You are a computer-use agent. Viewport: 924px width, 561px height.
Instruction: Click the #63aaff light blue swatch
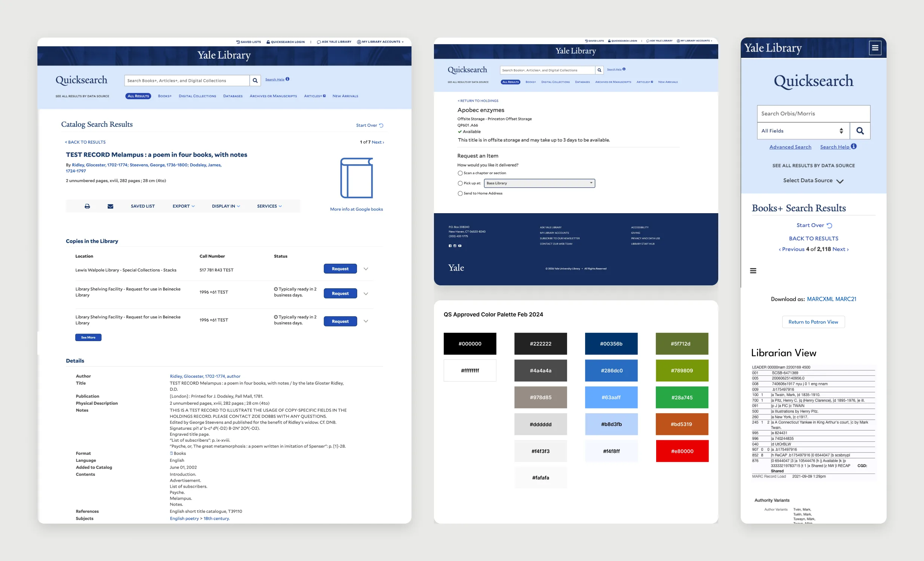[x=611, y=398]
